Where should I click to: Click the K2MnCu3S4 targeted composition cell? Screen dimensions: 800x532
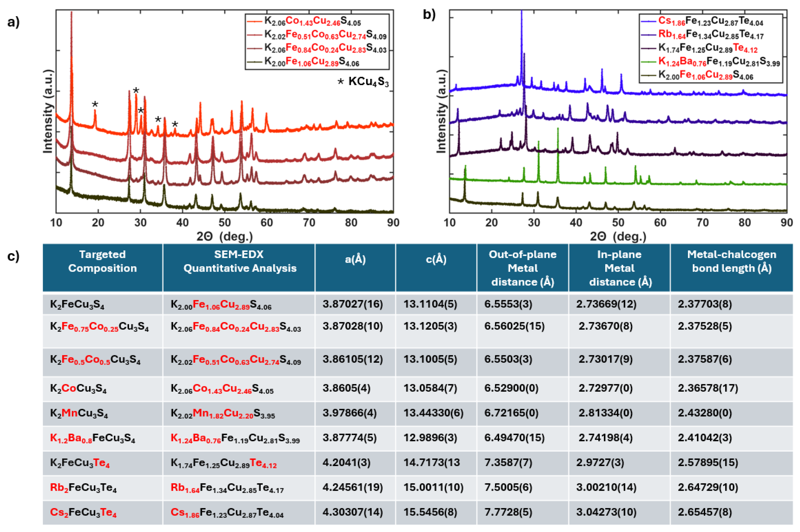[79, 414]
